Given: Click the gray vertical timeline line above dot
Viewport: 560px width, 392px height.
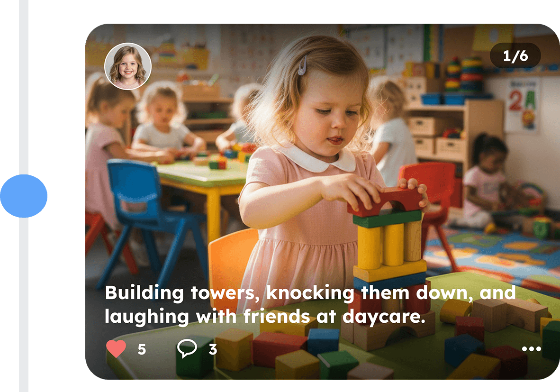Looking at the screenshot, I should (x=24, y=87).
